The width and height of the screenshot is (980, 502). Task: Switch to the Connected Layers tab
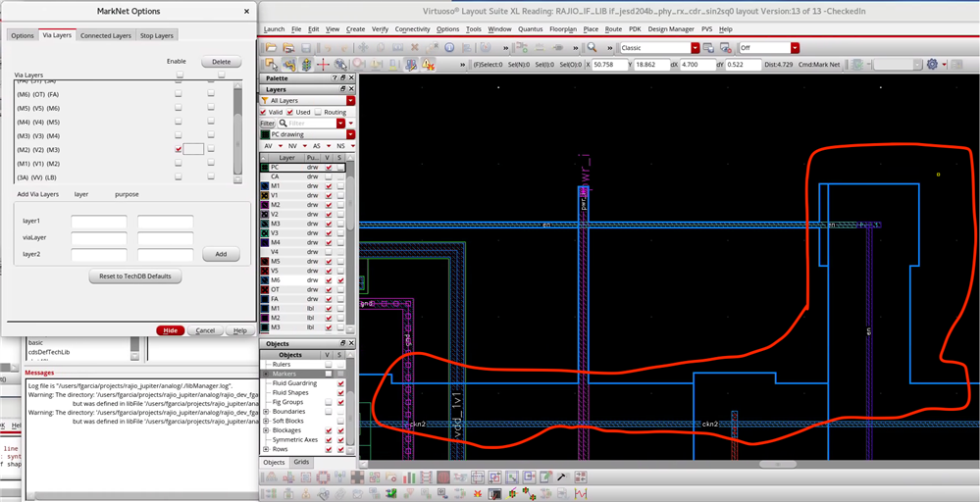pyautogui.click(x=106, y=35)
